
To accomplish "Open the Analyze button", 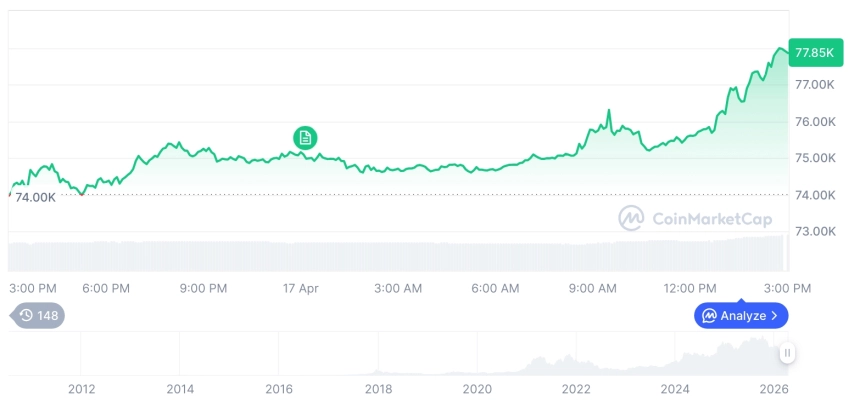I will [x=741, y=316].
